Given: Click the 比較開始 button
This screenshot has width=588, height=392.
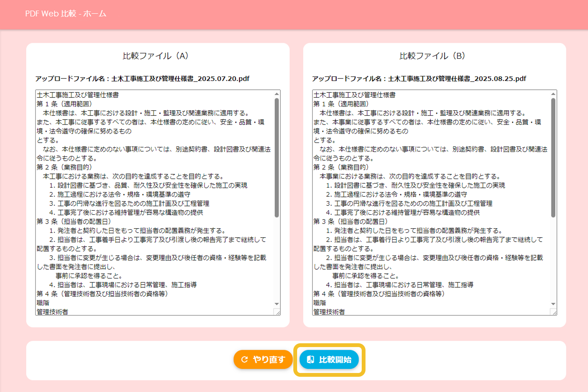Looking at the screenshot, I should pyautogui.click(x=329, y=360).
